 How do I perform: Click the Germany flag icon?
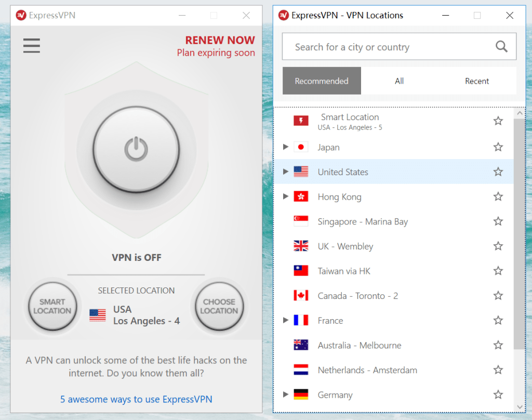[x=301, y=395]
